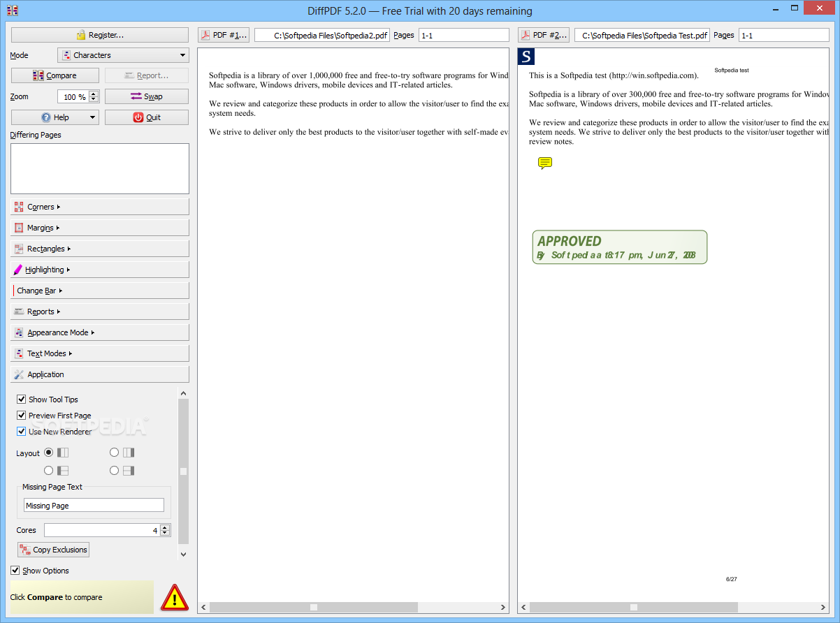Click the options panel scroll down arrow

point(183,554)
